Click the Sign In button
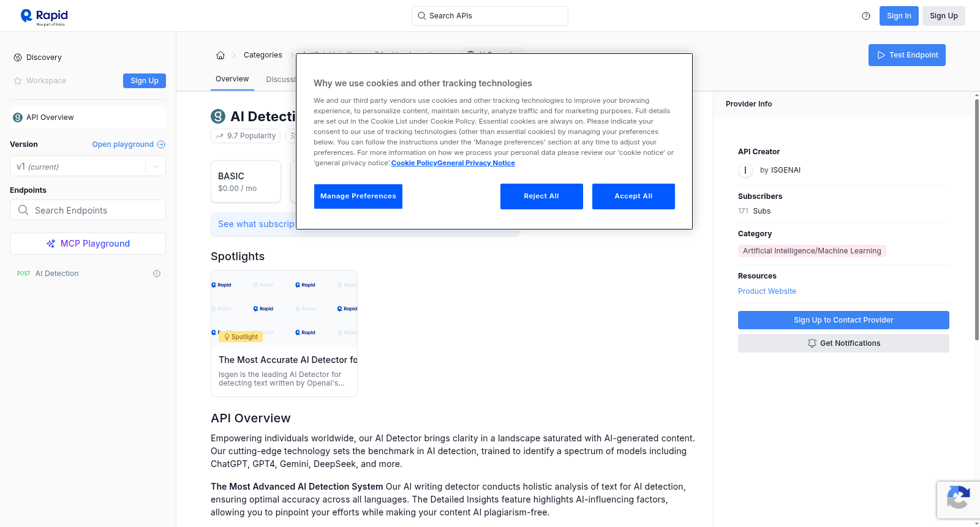This screenshot has height=527, width=980. point(899,16)
